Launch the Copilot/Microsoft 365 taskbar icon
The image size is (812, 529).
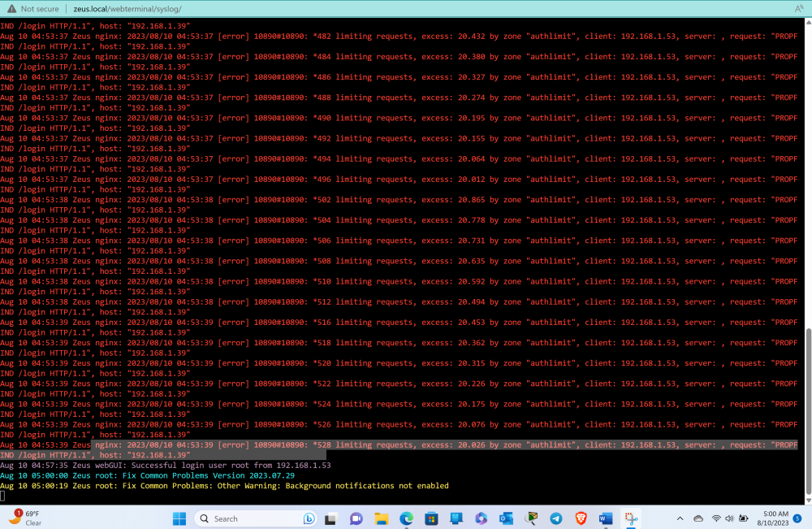tap(481, 518)
